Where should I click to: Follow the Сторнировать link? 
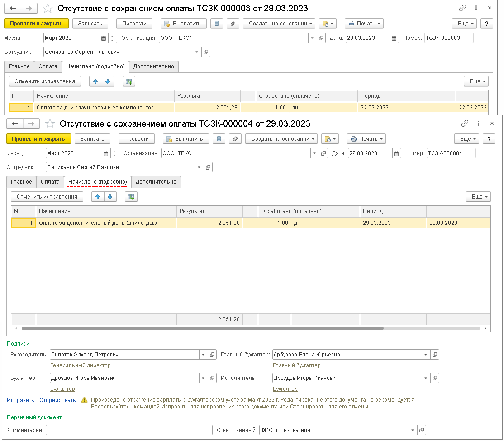point(57,400)
